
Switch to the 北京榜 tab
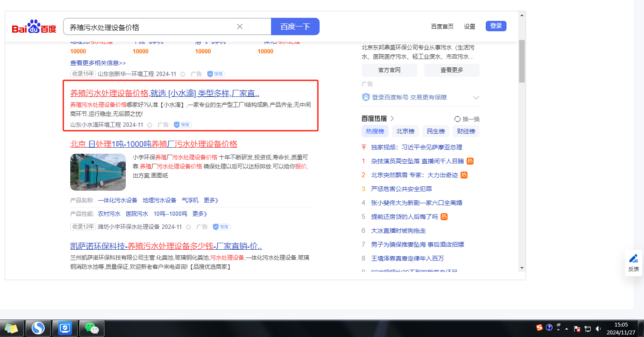(x=405, y=131)
